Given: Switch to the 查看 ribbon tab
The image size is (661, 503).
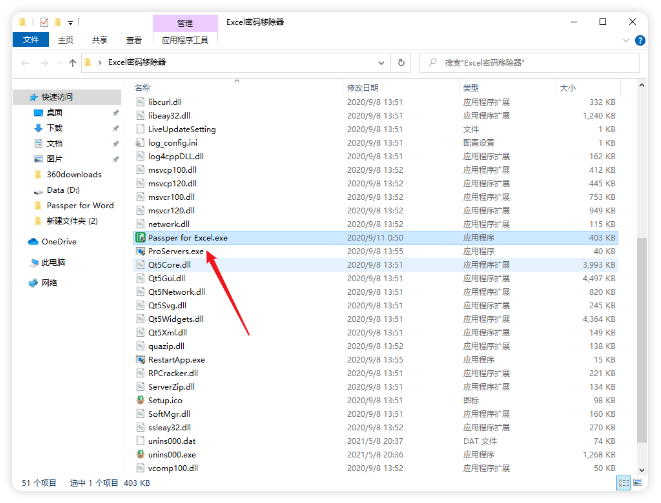Looking at the screenshot, I should [x=133, y=40].
